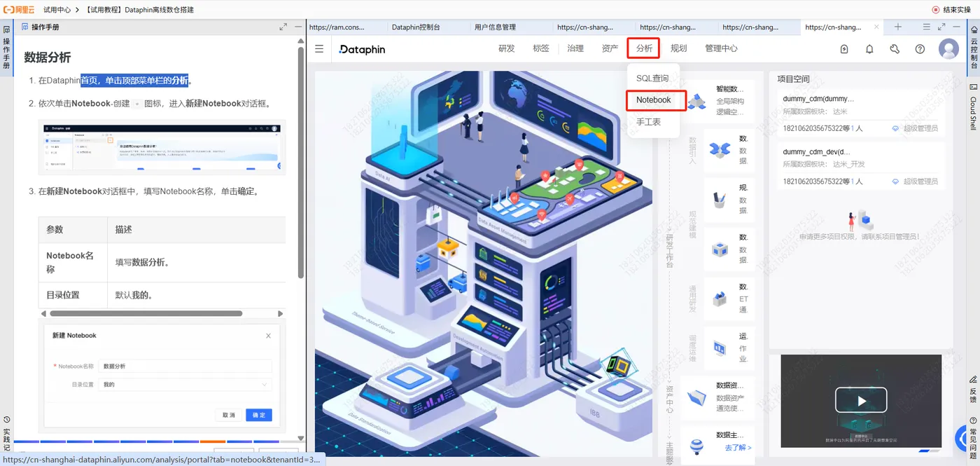This screenshot has width=980, height=466.
Task: Open the notification bell
Action: coord(869,49)
